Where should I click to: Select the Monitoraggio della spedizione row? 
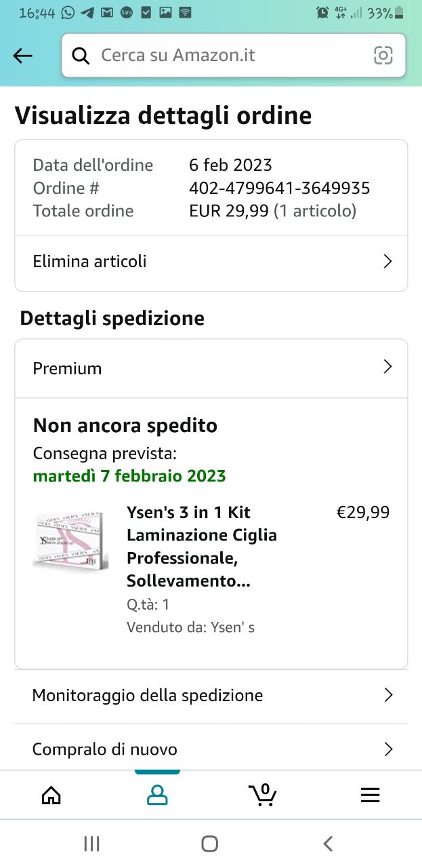[x=148, y=695]
